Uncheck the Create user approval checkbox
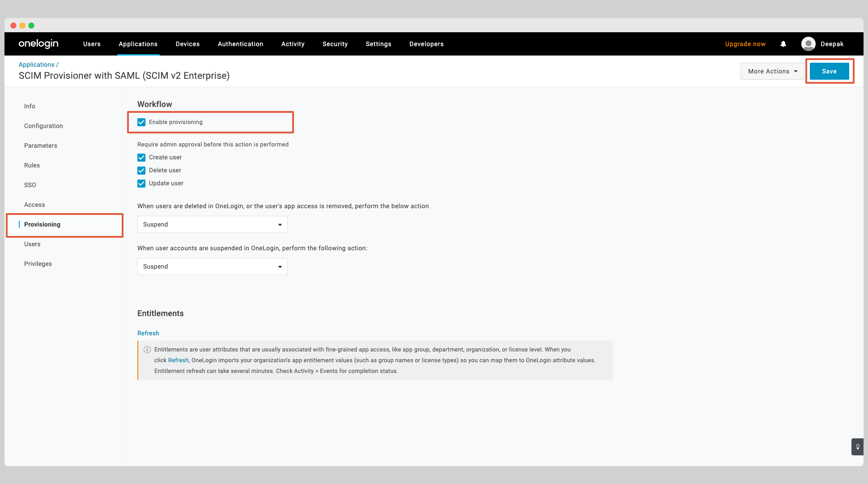The image size is (868, 484). (141, 157)
